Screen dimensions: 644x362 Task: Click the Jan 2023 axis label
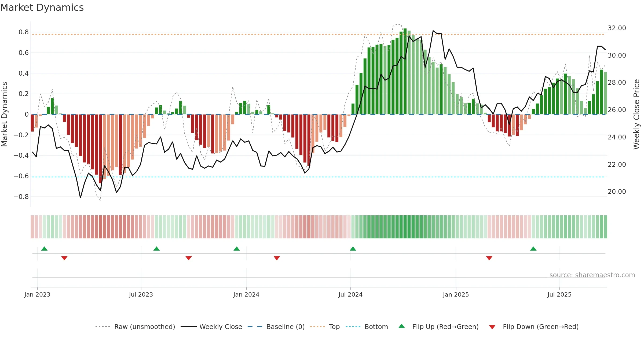pyautogui.click(x=37, y=294)
